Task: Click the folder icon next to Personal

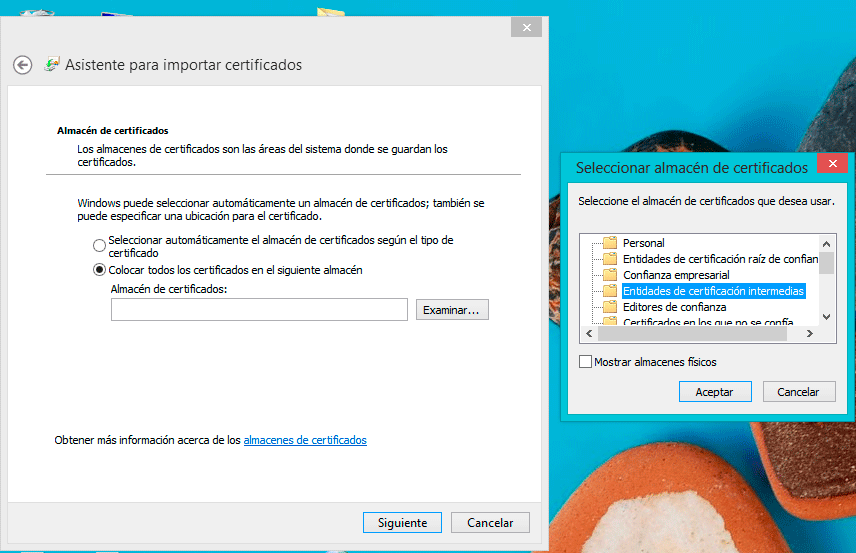Action: pyautogui.click(x=610, y=242)
